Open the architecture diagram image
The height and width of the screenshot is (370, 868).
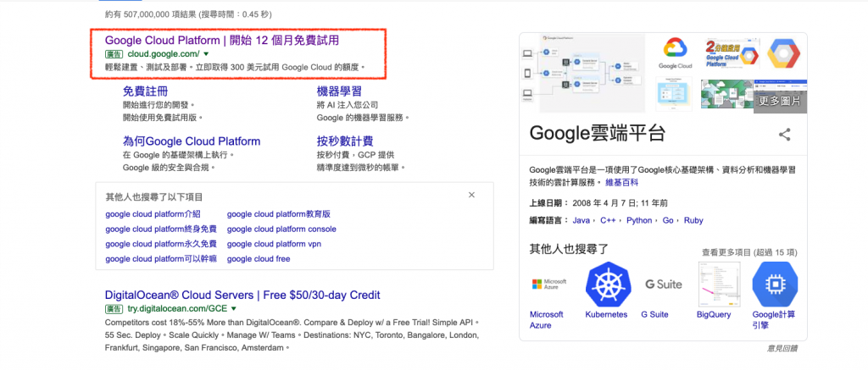pos(582,73)
